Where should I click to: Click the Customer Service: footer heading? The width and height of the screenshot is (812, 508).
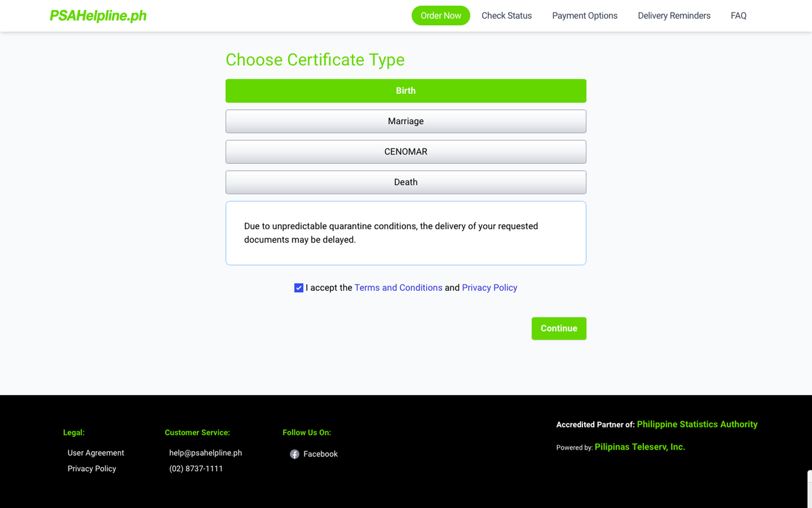(197, 432)
